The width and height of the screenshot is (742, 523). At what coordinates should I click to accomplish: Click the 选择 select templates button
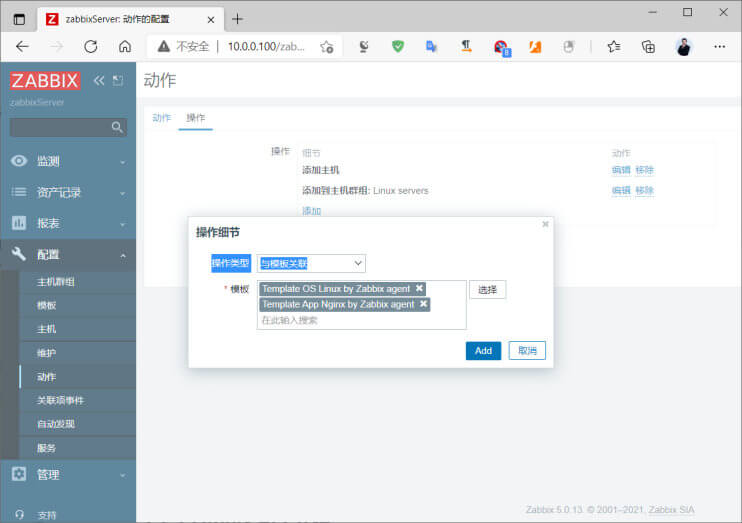tap(487, 290)
